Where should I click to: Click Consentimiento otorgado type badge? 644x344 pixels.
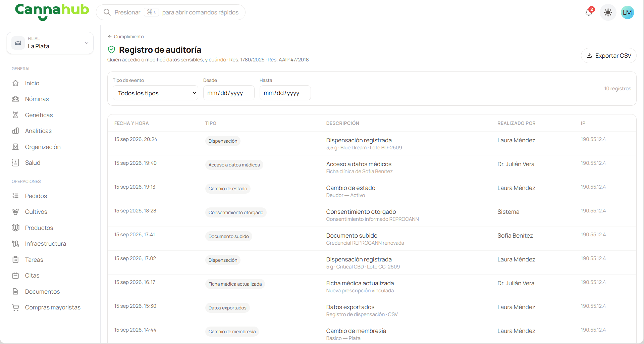click(x=236, y=212)
